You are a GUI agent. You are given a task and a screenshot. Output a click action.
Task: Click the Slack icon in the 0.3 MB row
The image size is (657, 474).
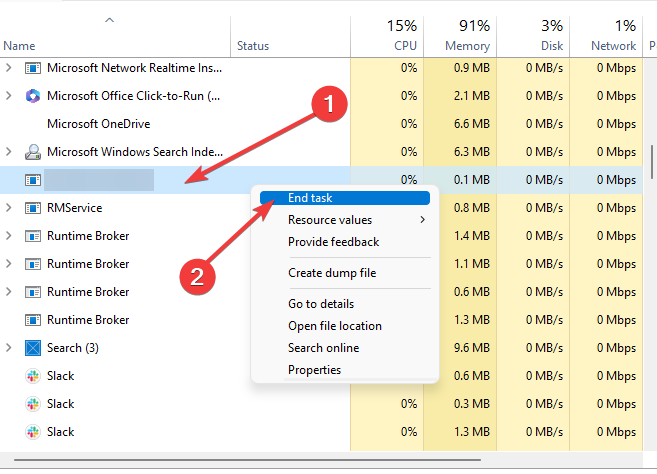tap(33, 404)
